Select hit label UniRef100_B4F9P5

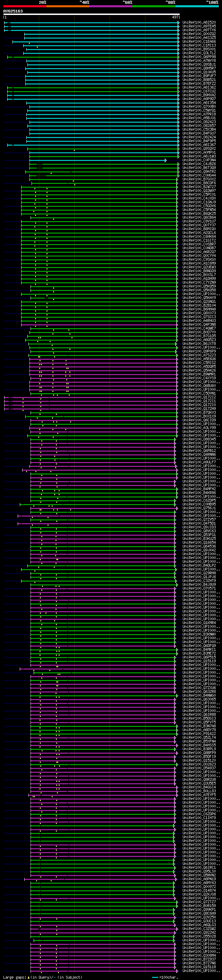[x=199, y=141]
